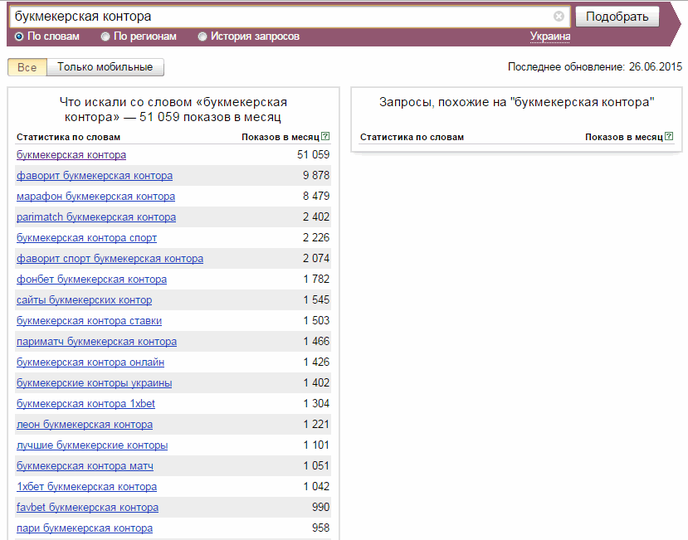
Task: Click the '1 221' impressions value
Action: click(316, 424)
